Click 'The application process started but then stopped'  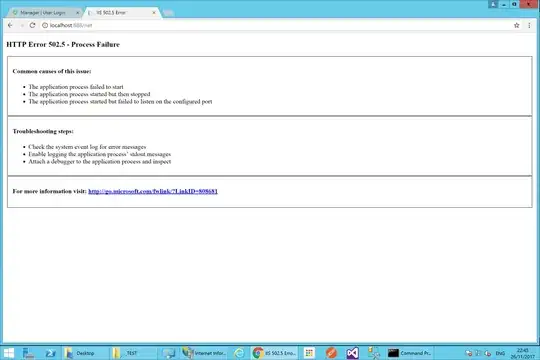[x=89, y=94]
